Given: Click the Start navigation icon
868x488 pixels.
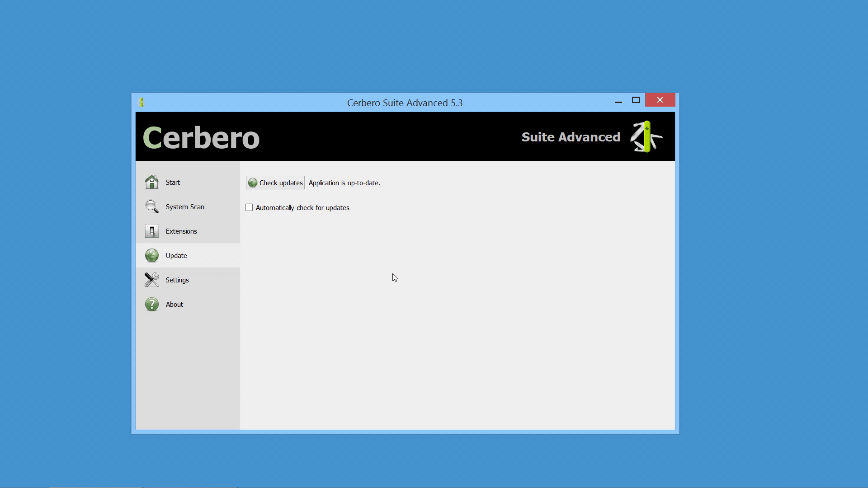Looking at the screenshot, I should pos(151,183).
